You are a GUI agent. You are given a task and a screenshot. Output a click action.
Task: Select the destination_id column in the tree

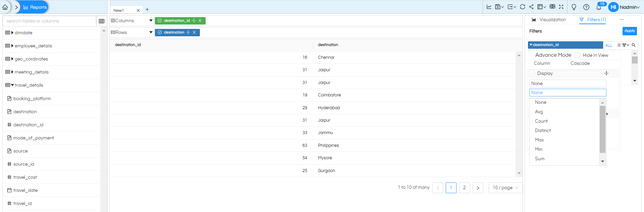click(28, 125)
